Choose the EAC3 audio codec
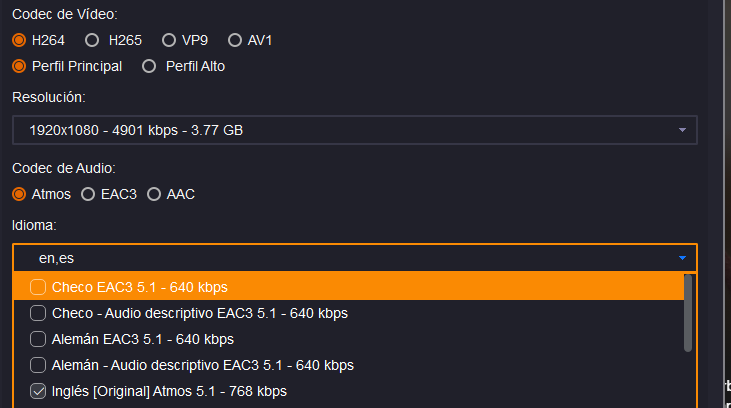 coord(88,194)
